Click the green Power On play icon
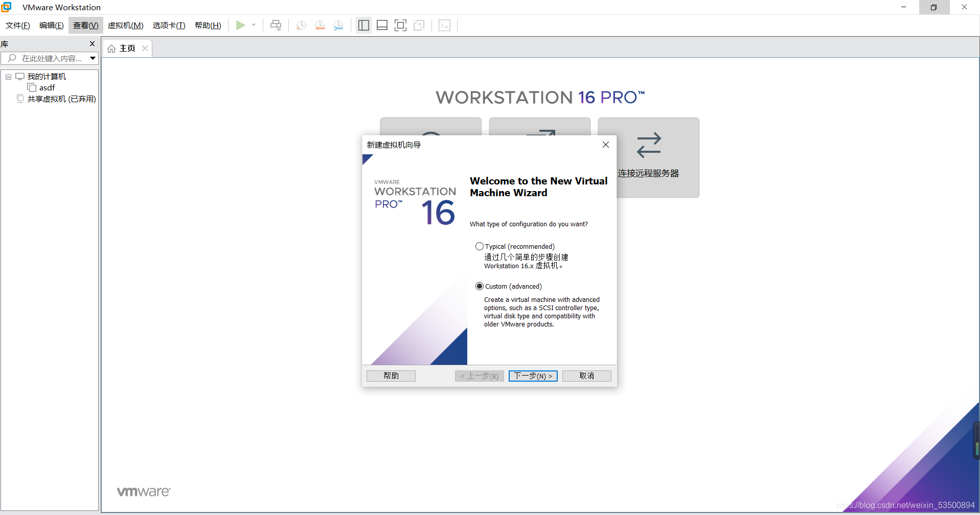 coord(240,25)
